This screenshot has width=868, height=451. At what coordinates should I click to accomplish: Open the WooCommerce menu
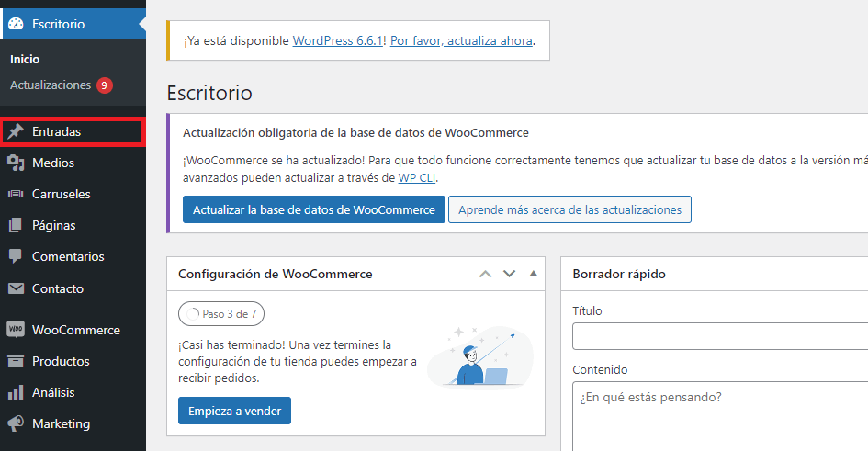pyautogui.click(x=73, y=330)
